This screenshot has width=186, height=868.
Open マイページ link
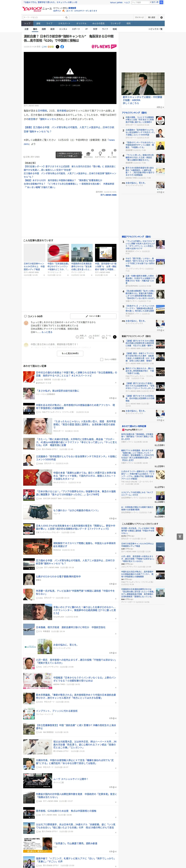pyautogui.click(x=139, y=17)
